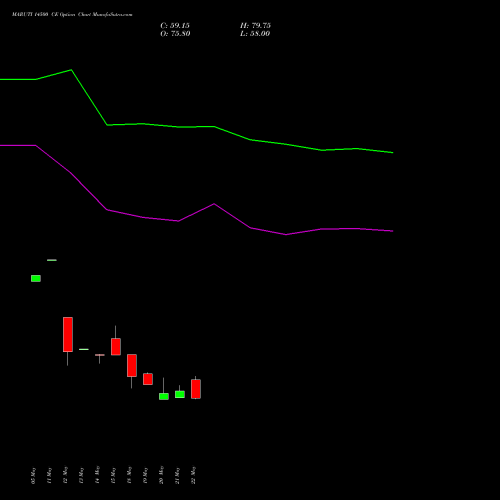Select the 19 May date label
Image resolution: width=500 pixels, height=500 pixels.
[x=145, y=475]
